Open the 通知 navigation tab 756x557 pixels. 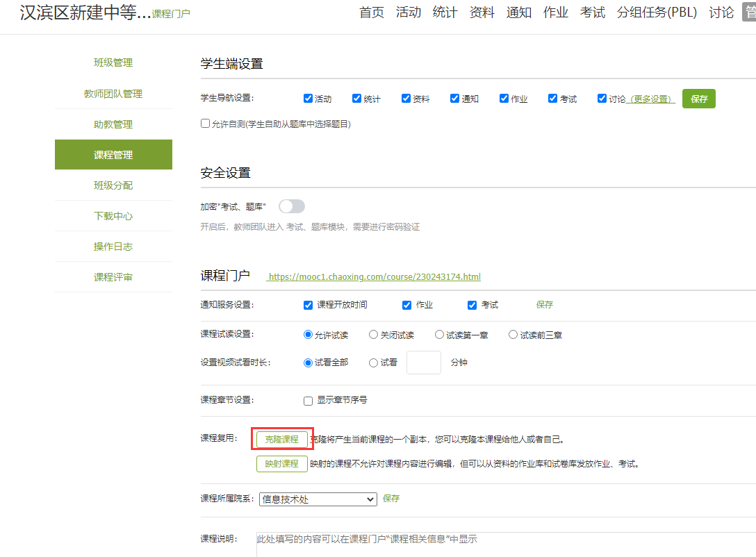(519, 13)
